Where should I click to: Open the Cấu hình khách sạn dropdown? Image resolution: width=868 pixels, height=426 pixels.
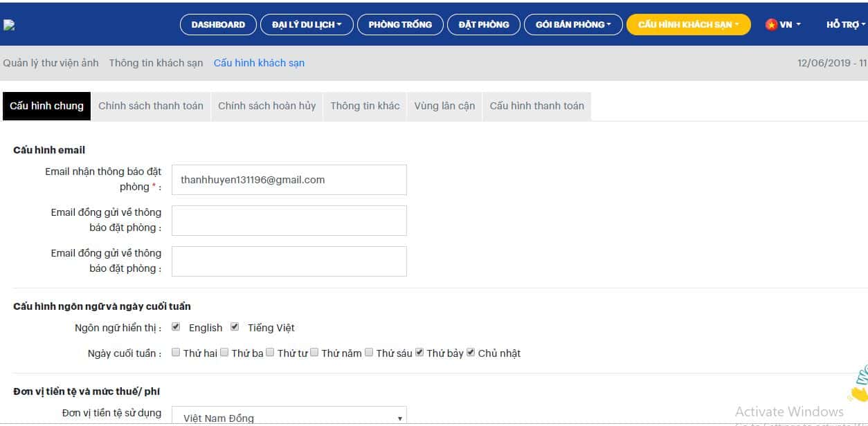tap(688, 25)
